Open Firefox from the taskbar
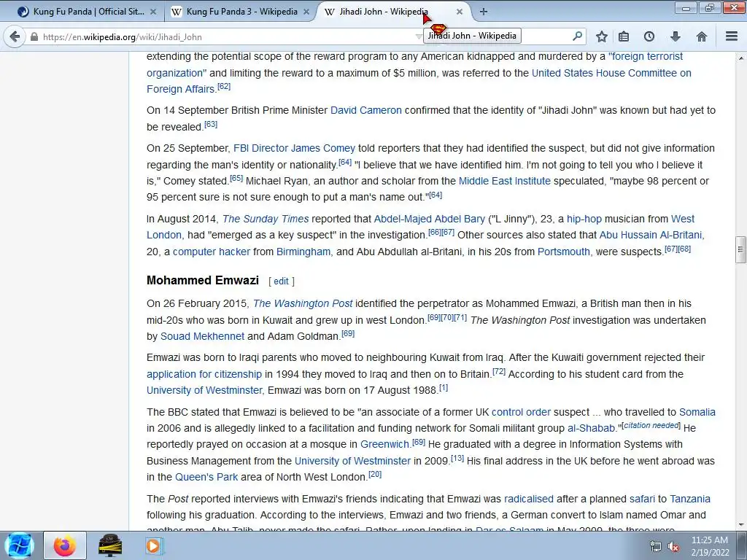 (65, 545)
